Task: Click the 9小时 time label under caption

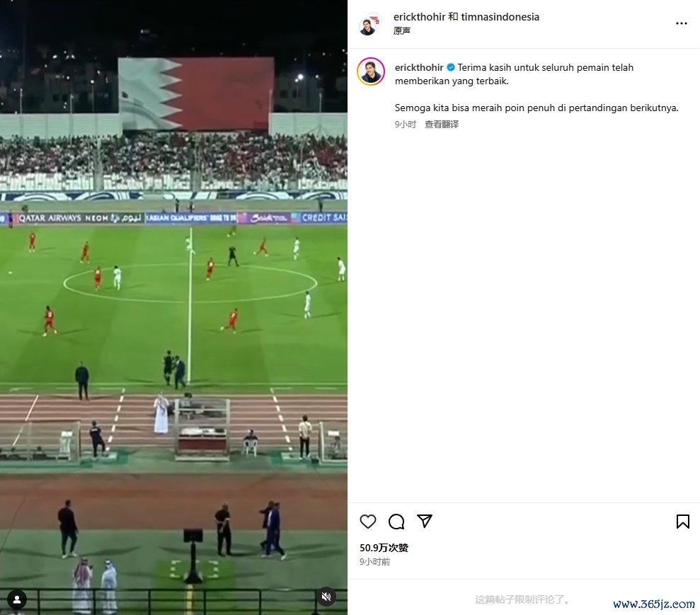Action: tap(406, 125)
